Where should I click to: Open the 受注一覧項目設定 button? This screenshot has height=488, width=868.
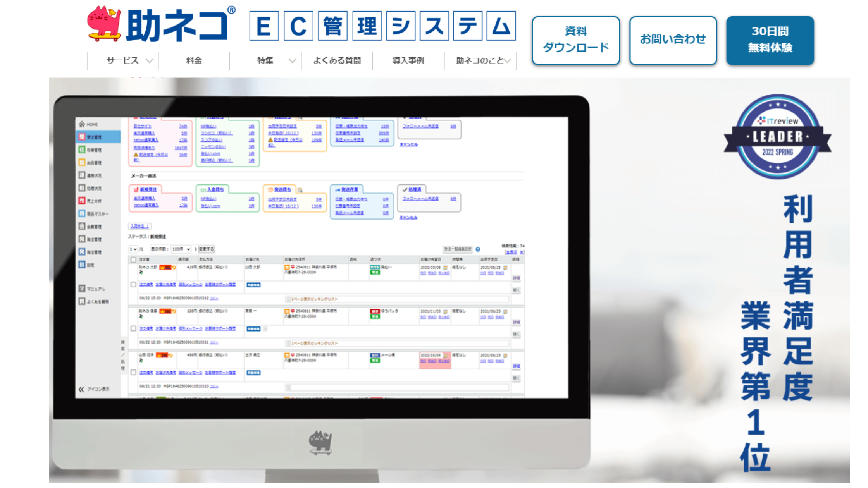click(x=458, y=249)
